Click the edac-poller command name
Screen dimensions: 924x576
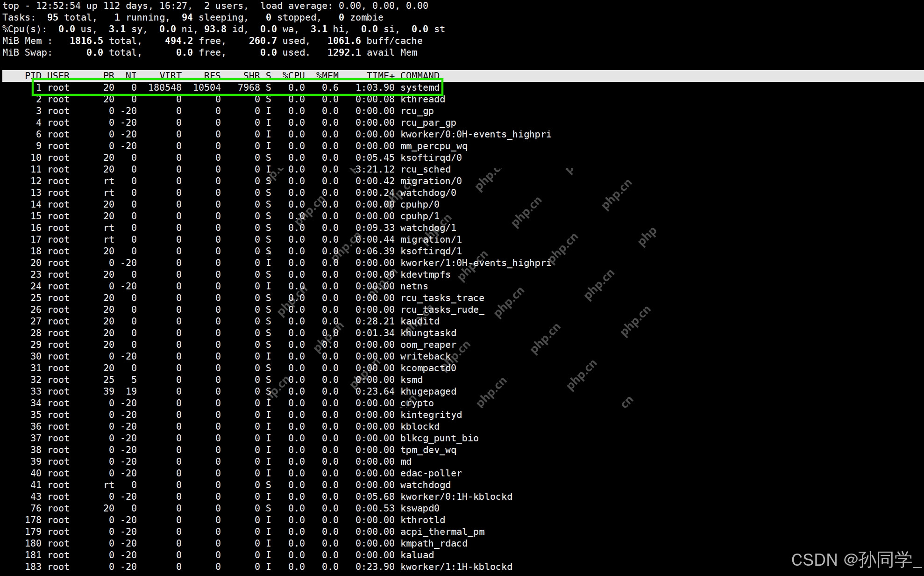click(431, 473)
